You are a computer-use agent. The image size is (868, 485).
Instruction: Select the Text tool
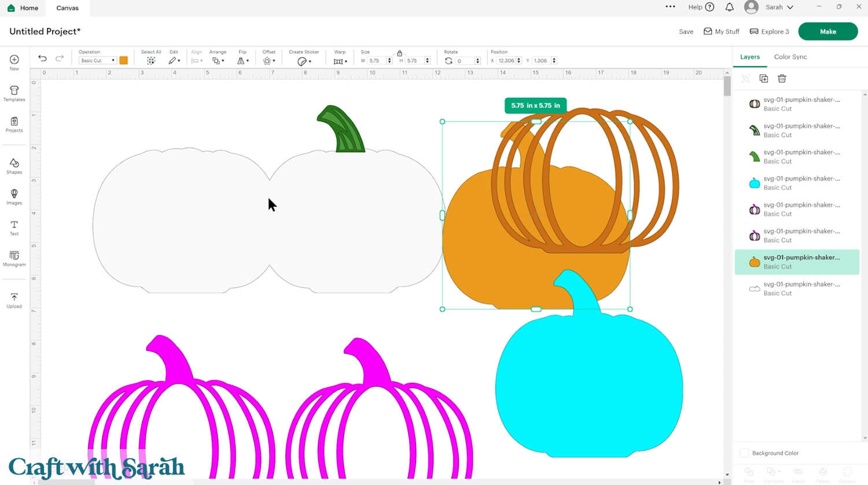click(14, 228)
